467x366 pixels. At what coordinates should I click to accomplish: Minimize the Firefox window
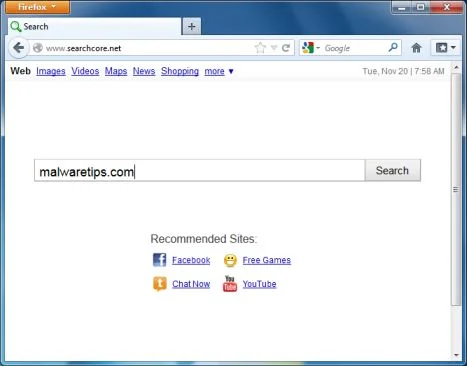[x=402, y=7]
